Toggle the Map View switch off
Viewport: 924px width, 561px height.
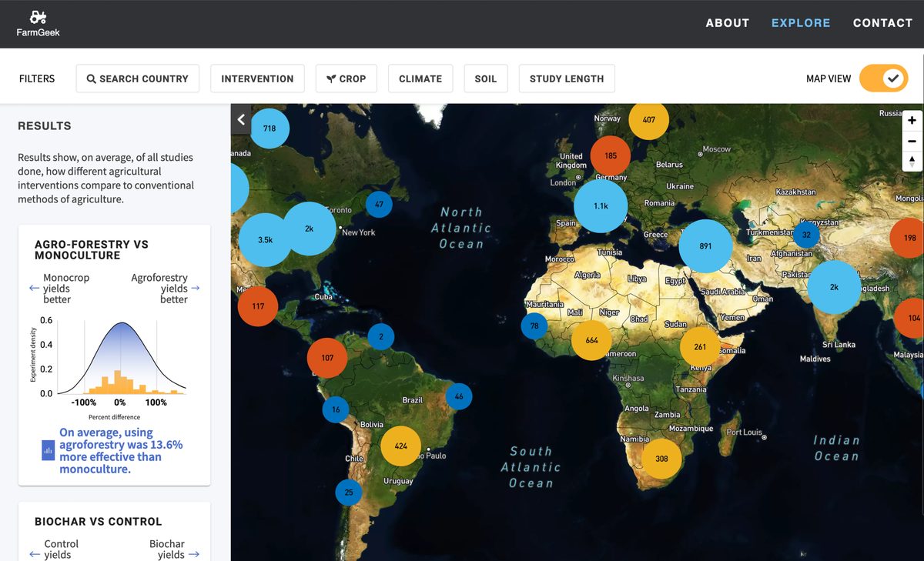(883, 78)
